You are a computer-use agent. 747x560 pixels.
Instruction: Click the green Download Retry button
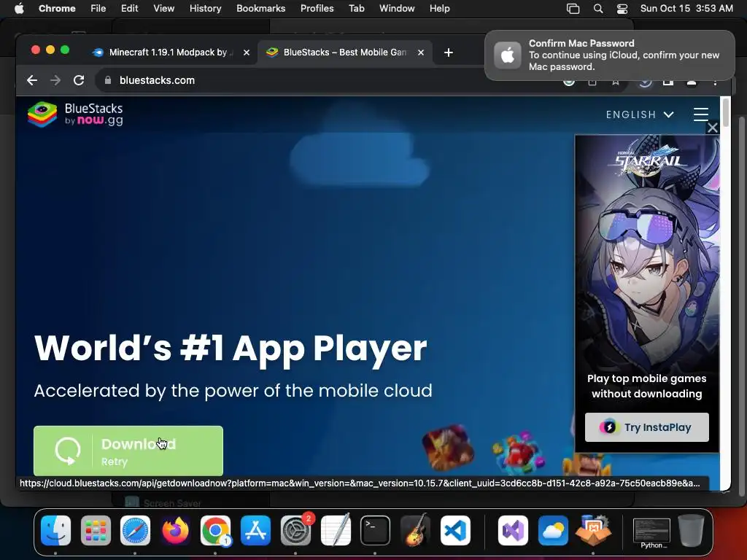coord(128,451)
